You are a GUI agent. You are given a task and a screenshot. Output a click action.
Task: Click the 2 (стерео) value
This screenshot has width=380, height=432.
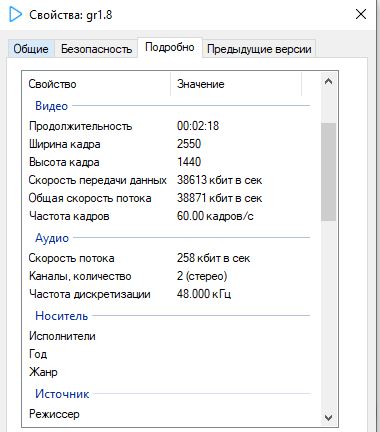202,276
